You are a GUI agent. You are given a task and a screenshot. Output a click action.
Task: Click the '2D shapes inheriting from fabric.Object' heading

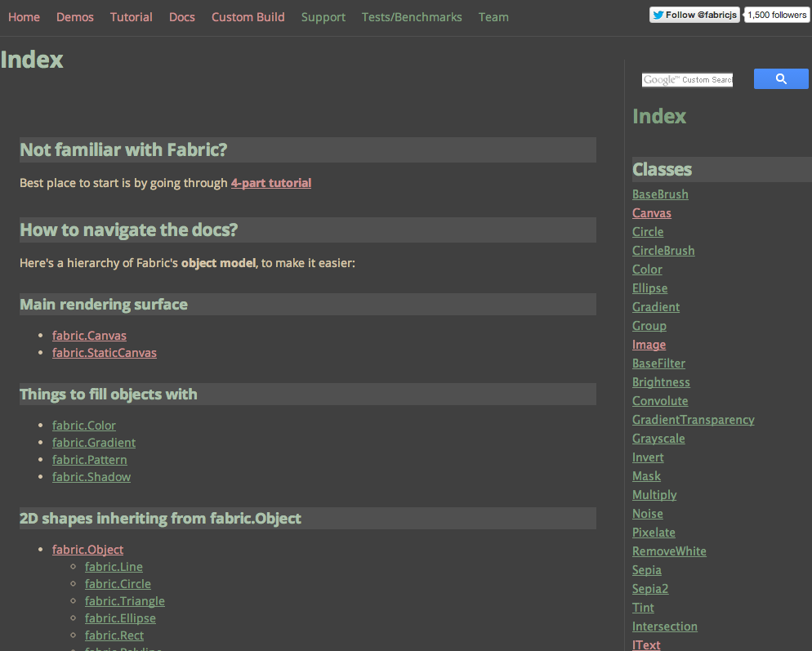click(308, 519)
